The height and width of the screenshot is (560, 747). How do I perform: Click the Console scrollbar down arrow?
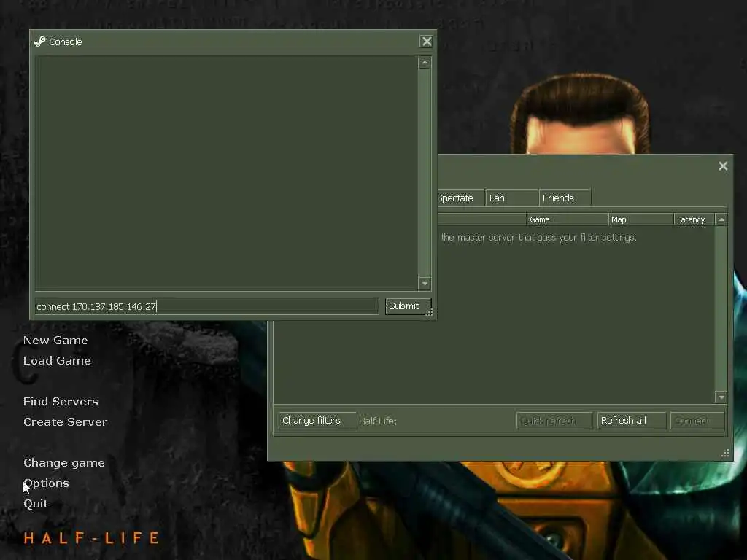tap(424, 284)
